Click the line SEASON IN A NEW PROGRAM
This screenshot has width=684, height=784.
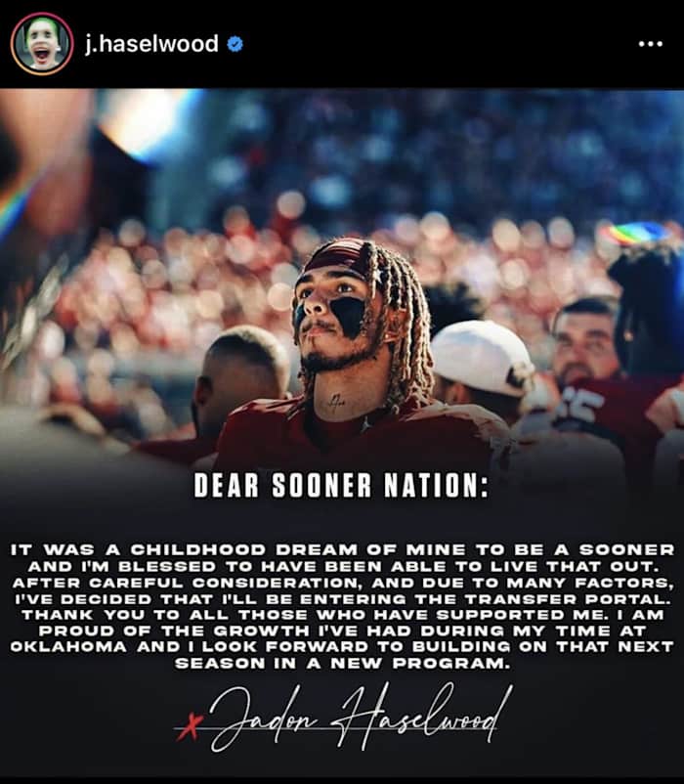point(343,663)
